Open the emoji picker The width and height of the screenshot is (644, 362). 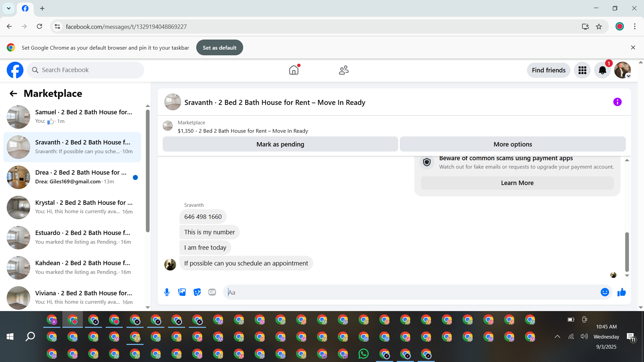(605, 292)
